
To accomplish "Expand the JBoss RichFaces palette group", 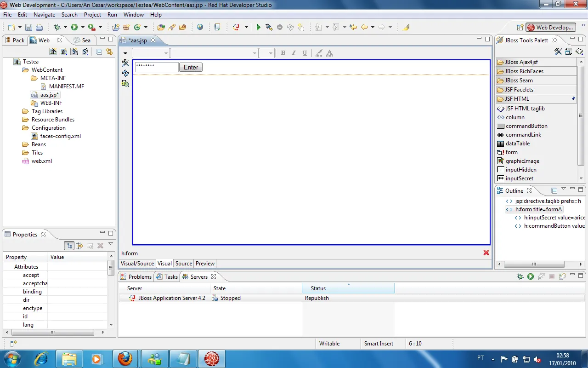I will (536, 71).
